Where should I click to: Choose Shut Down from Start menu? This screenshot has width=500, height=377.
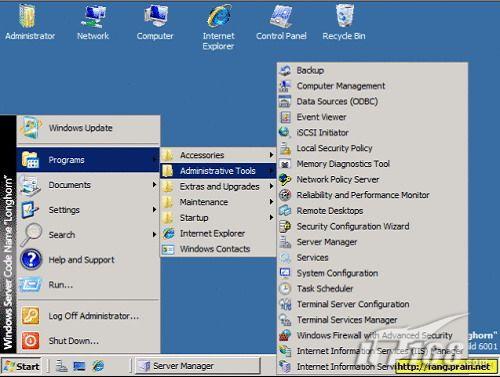88,341
